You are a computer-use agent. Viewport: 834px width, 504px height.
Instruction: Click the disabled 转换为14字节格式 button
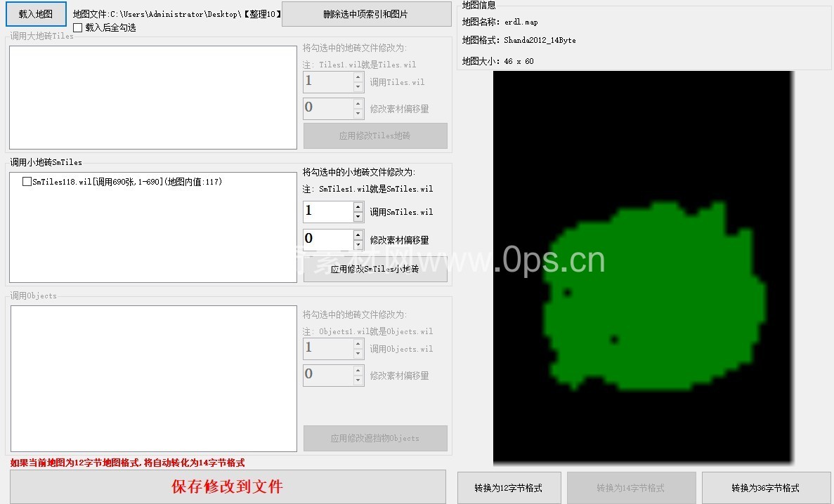pyautogui.click(x=632, y=488)
